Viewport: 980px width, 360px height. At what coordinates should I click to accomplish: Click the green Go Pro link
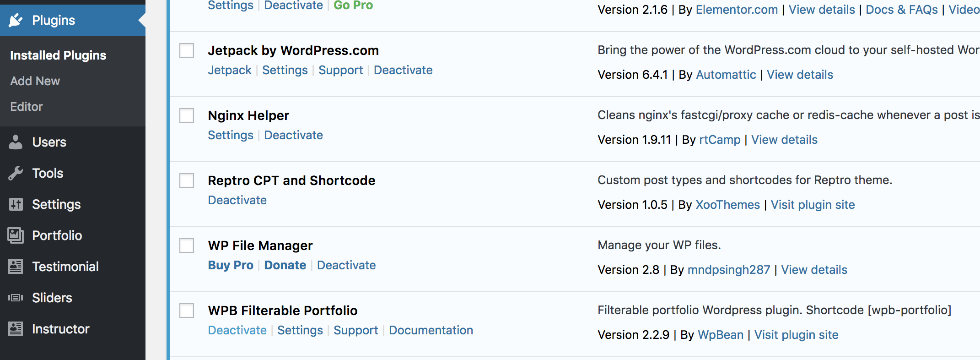coord(353,5)
